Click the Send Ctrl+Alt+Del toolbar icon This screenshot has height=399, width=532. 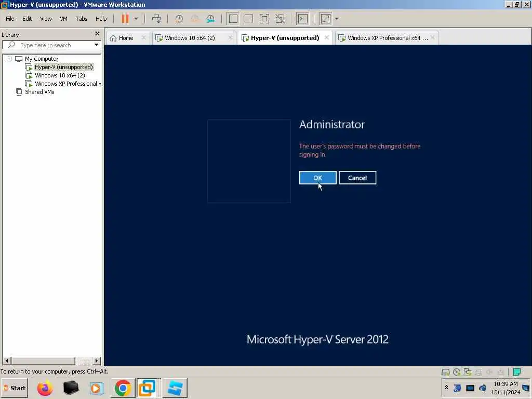click(156, 19)
